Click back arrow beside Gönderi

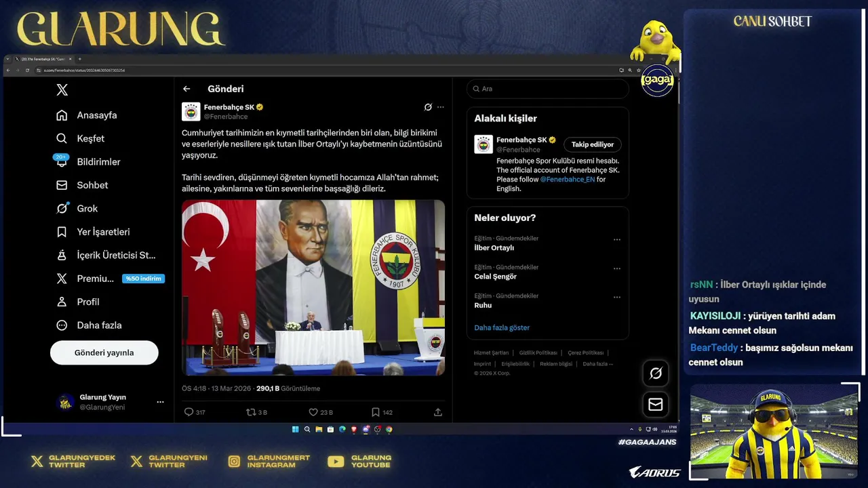[186, 89]
